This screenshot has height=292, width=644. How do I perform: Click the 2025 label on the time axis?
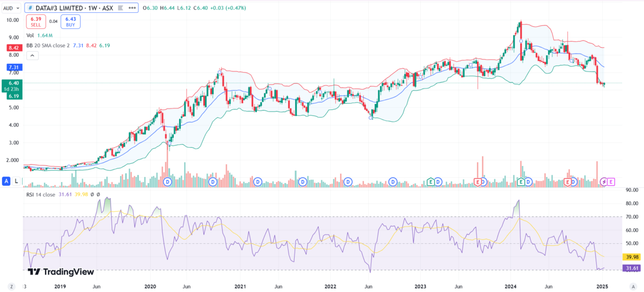[602, 287]
